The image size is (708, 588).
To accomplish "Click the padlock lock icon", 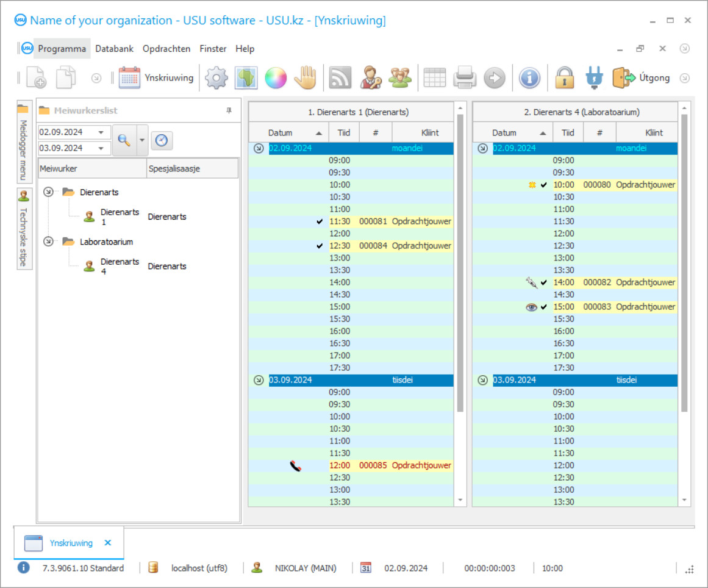I will coord(565,78).
